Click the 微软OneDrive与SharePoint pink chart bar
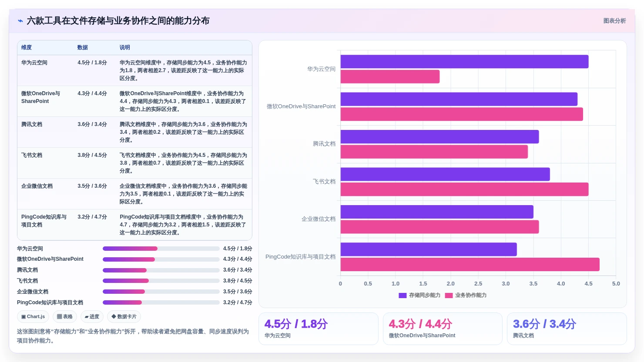644x362 pixels. coord(462,114)
